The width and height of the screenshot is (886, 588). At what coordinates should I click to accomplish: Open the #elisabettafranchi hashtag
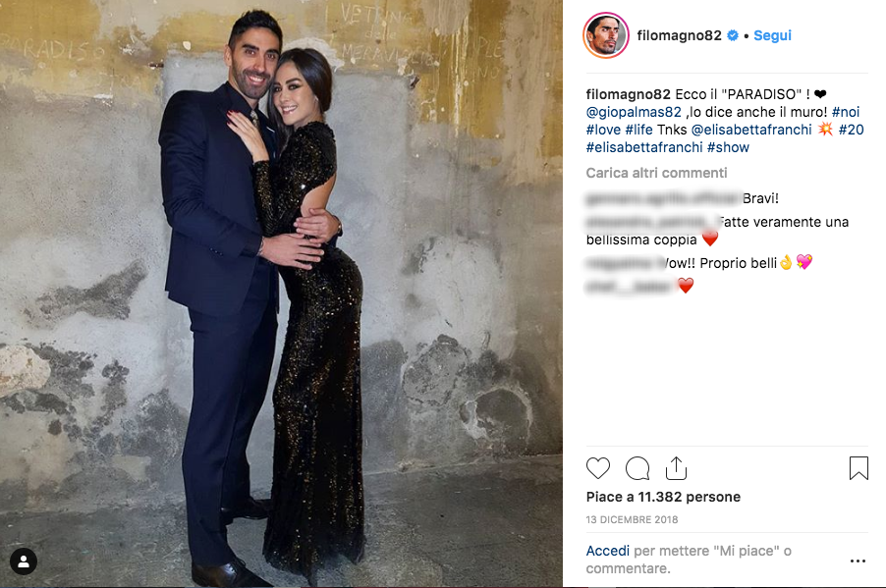coord(644,147)
